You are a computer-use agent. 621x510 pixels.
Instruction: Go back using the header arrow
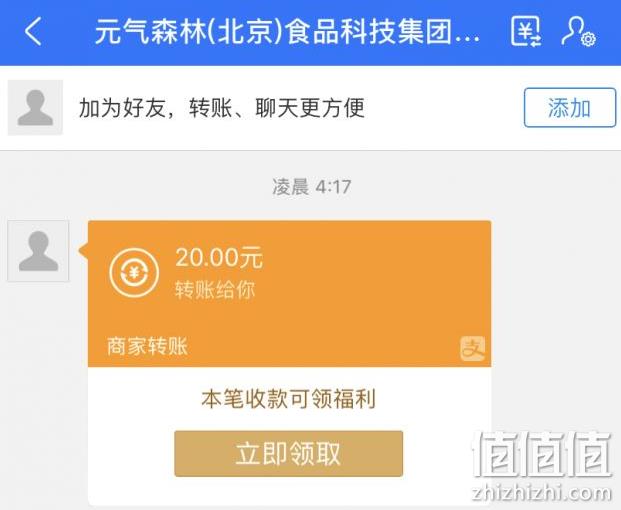pyautogui.click(x=33, y=32)
